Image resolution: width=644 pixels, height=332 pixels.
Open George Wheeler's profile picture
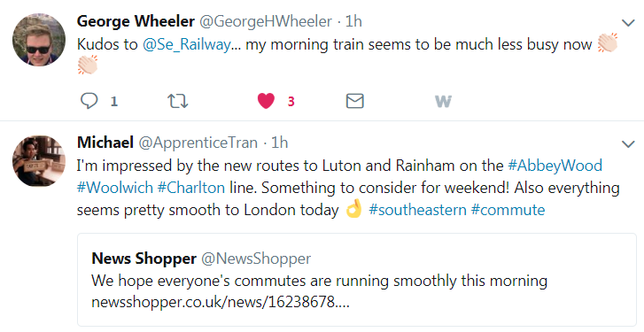[39, 39]
